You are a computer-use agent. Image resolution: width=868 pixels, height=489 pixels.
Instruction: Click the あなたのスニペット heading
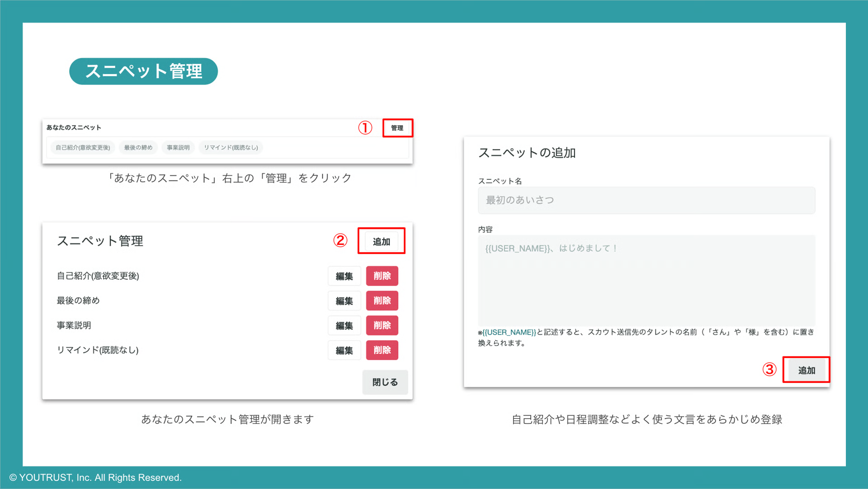pos(74,127)
